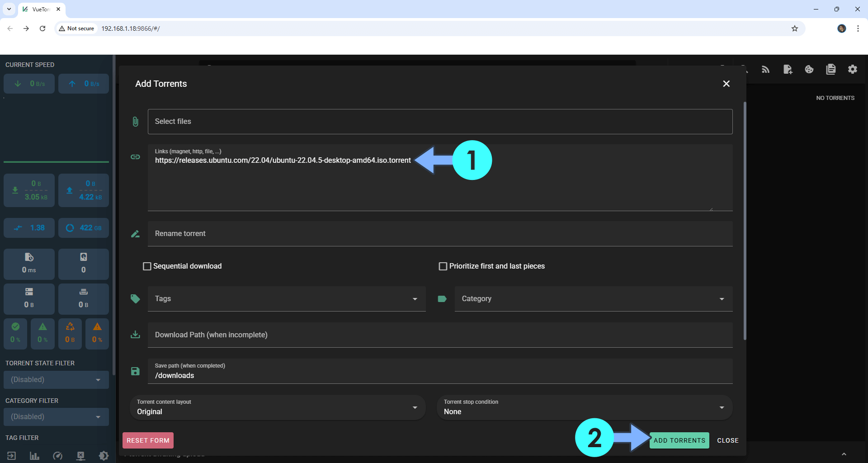
Task: Select the VueTorrent browser tab
Action: click(41, 9)
